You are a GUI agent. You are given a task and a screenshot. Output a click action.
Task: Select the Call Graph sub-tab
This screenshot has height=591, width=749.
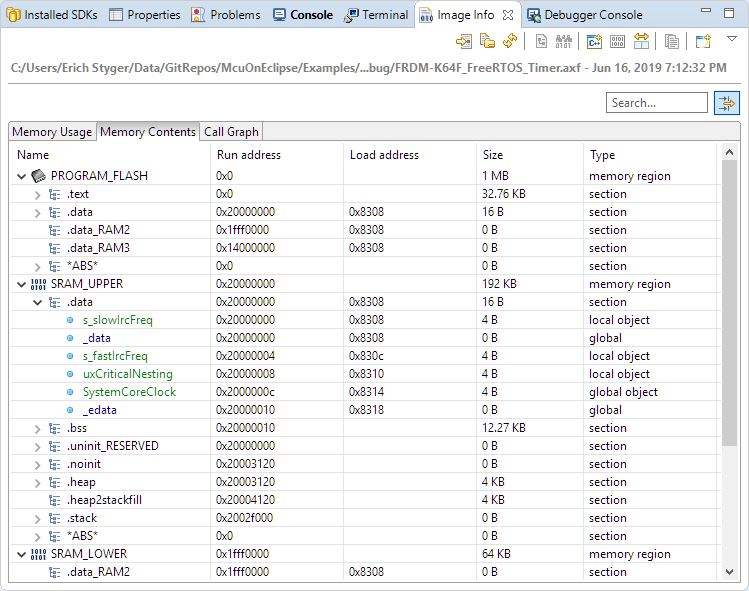click(x=231, y=132)
